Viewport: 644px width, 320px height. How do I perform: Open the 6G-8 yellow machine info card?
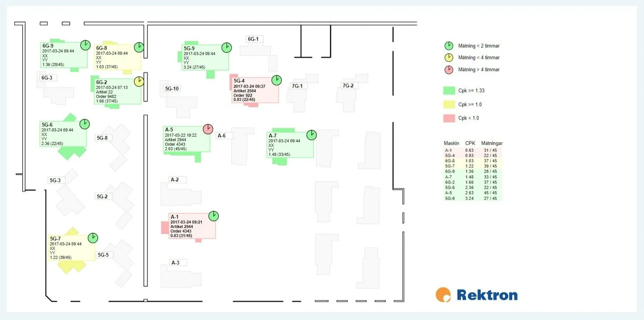click(x=118, y=57)
